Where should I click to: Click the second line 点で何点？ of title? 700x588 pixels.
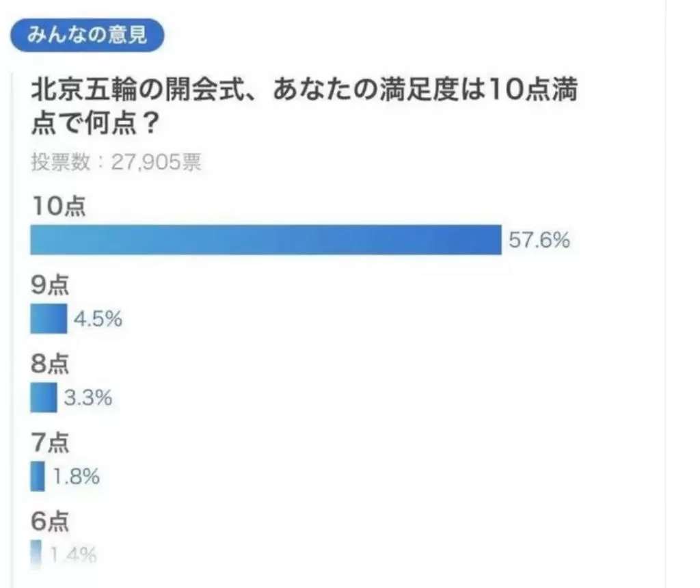point(94,122)
